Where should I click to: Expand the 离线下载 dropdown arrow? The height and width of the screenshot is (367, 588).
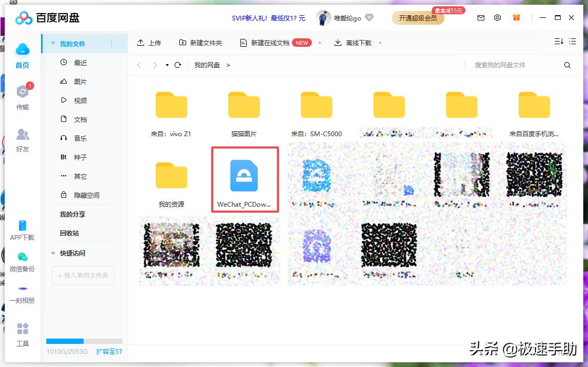click(380, 43)
